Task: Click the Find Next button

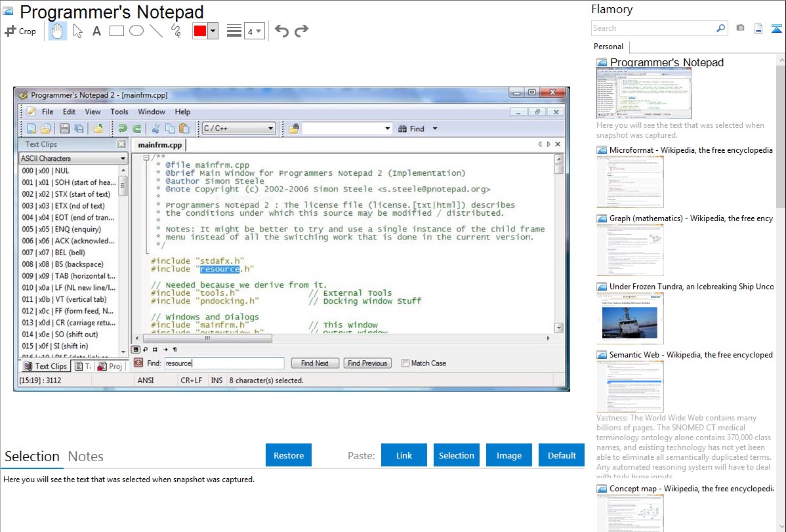Action: click(x=315, y=363)
